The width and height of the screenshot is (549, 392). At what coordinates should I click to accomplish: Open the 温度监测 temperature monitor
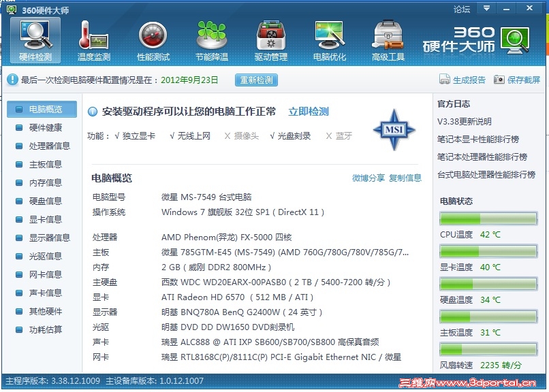coord(94,41)
